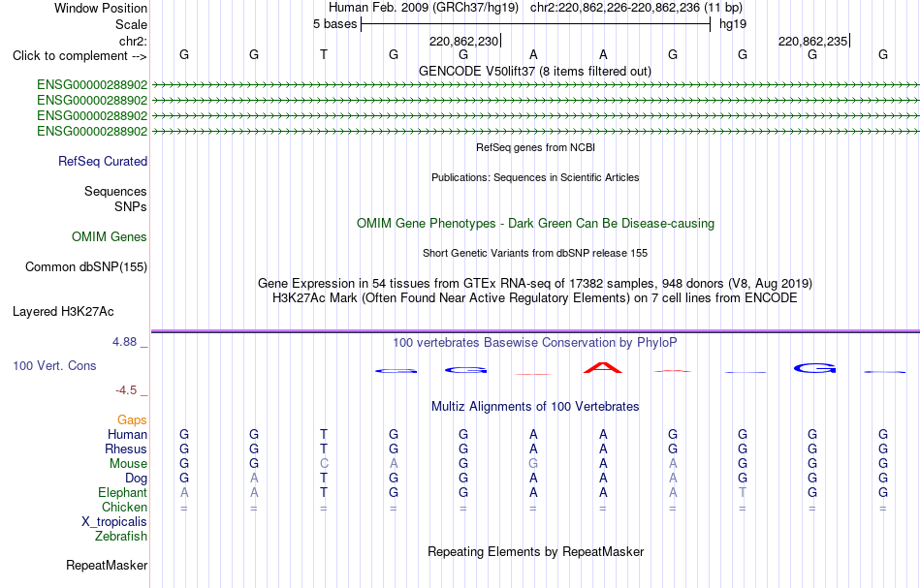The width and height of the screenshot is (921, 588).
Task: Click the red A in the PhyloP logo
Action: click(x=603, y=368)
